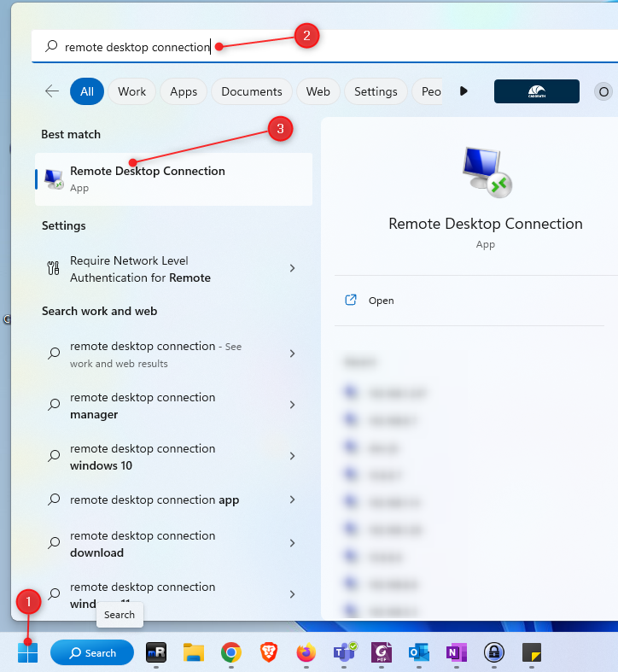Select 'remote desktop connection download' suggestion

(x=173, y=544)
